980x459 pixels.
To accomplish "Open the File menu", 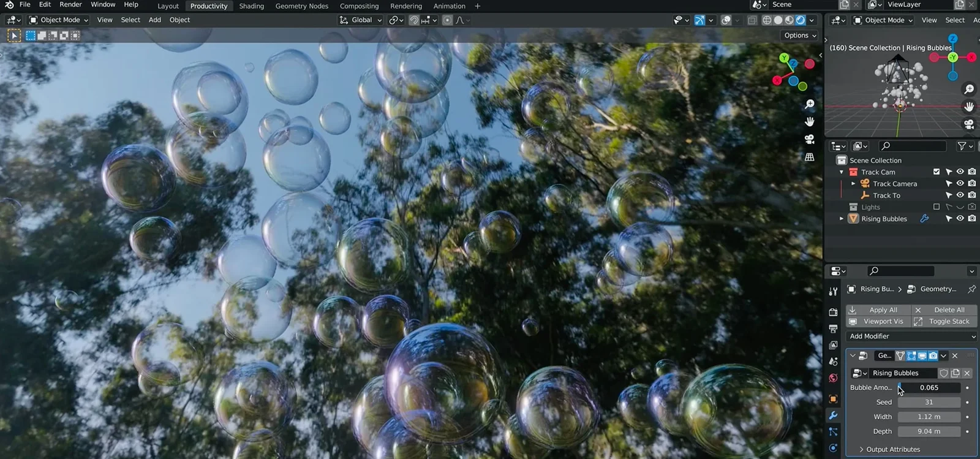I will 25,5.
